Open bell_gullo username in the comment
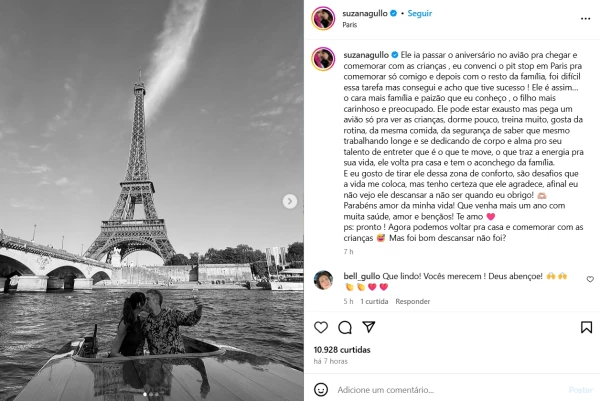 tap(362, 276)
